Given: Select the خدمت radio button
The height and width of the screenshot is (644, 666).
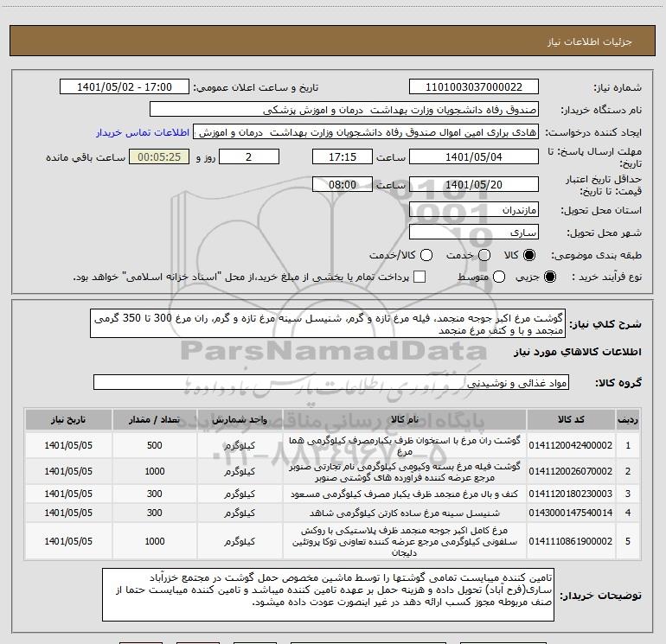Looking at the screenshot, I should [484, 255].
